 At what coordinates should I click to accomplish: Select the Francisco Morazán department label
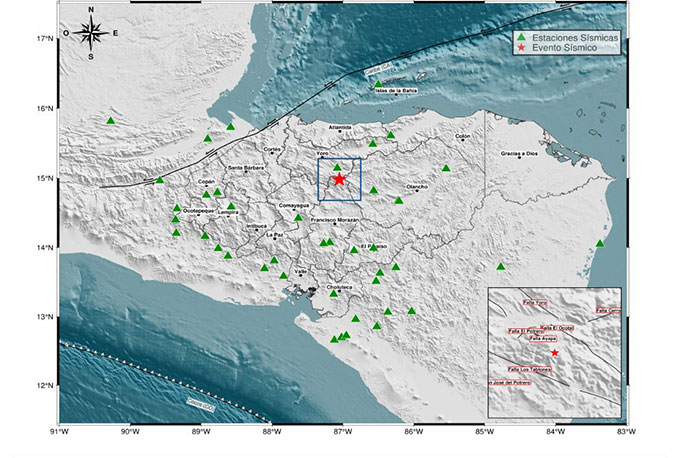(335, 220)
